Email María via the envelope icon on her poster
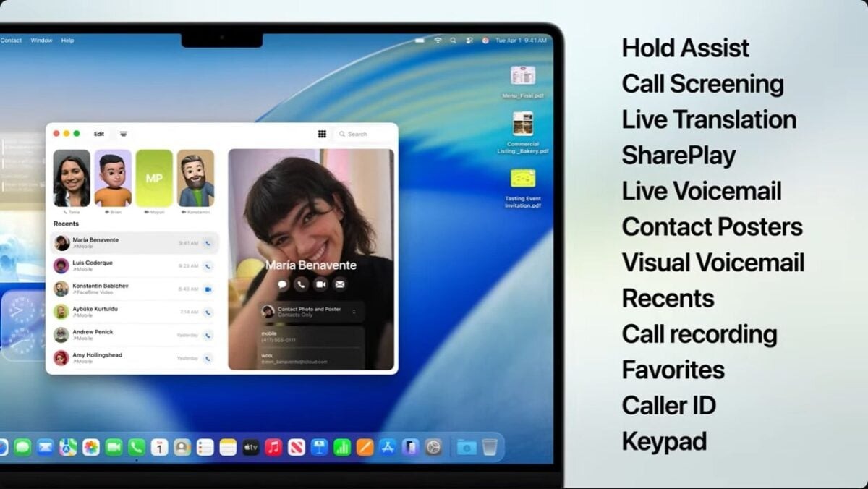 pos(339,284)
